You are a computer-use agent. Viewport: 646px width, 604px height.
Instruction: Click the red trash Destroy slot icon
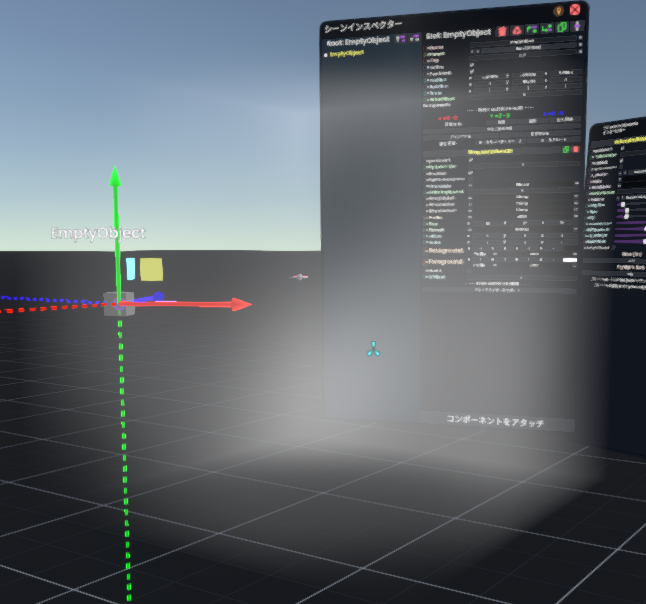[502, 31]
